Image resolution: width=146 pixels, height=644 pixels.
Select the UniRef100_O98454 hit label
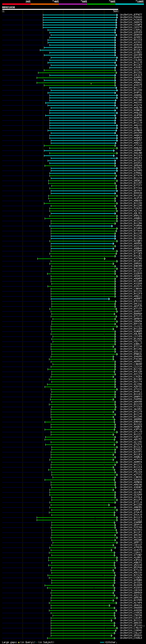click(x=131, y=321)
